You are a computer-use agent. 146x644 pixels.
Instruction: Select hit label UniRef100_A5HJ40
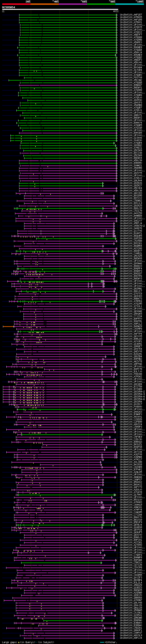[x=131, y=63]
